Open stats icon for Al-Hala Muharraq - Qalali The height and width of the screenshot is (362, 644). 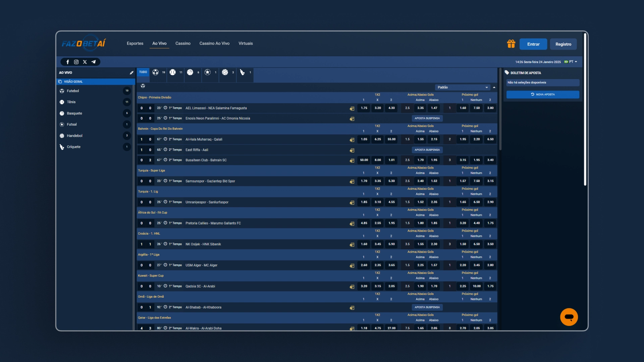click(352, 140)
